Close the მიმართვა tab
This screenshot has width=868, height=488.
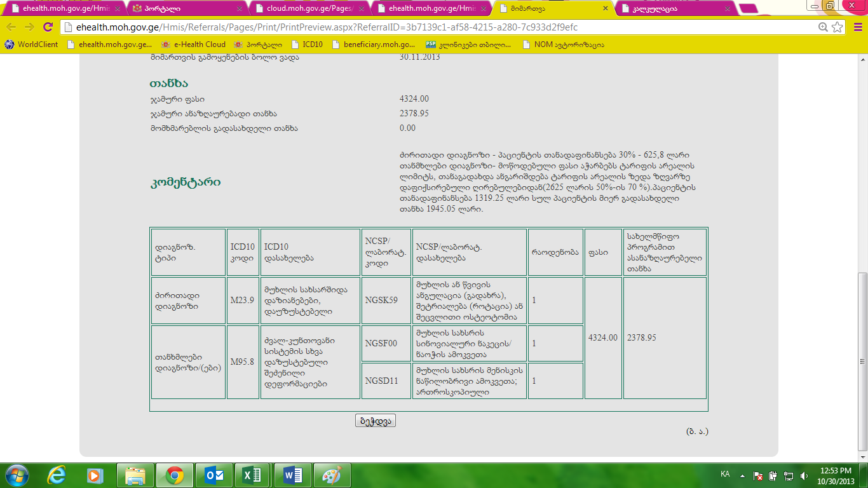coord(604,9)
